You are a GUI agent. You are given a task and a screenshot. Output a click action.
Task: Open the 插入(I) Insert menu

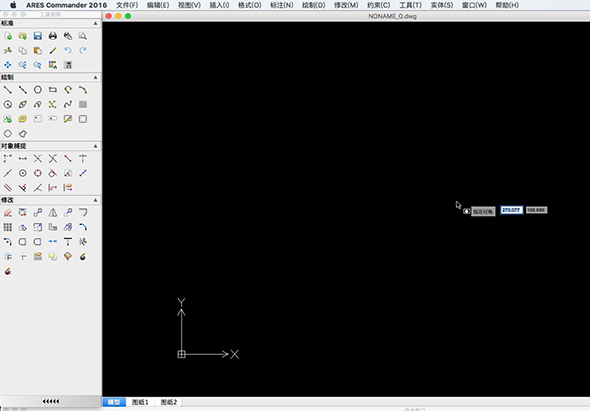219,5
